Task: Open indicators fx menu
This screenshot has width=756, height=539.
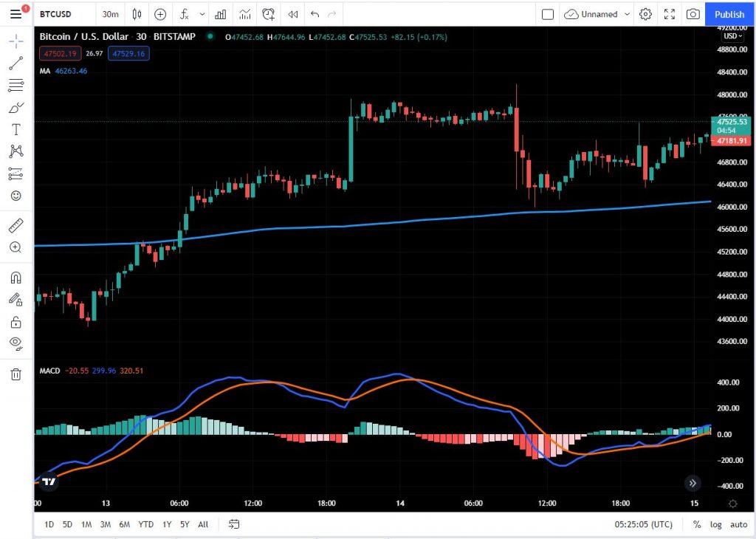Action: point(184,15)
